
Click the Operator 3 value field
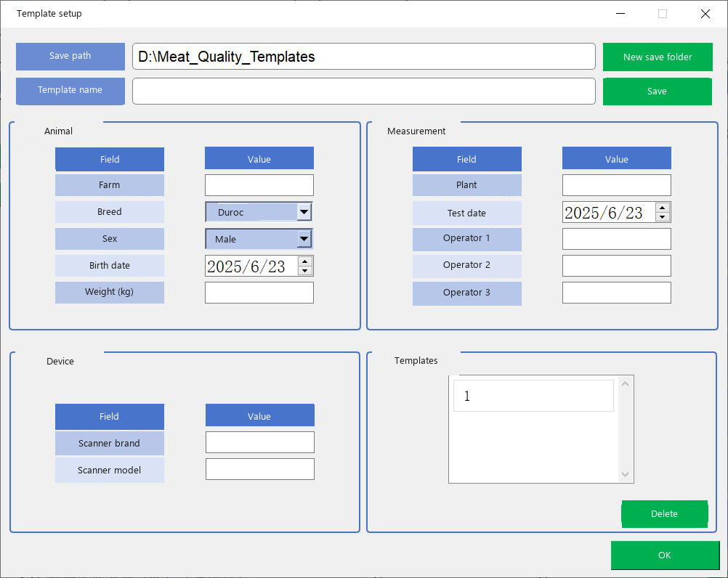(x=617, y=293)
